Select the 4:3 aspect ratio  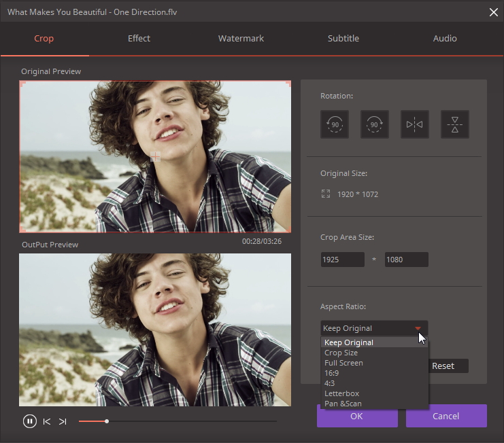pyautogui.click(x=375, y=383)
